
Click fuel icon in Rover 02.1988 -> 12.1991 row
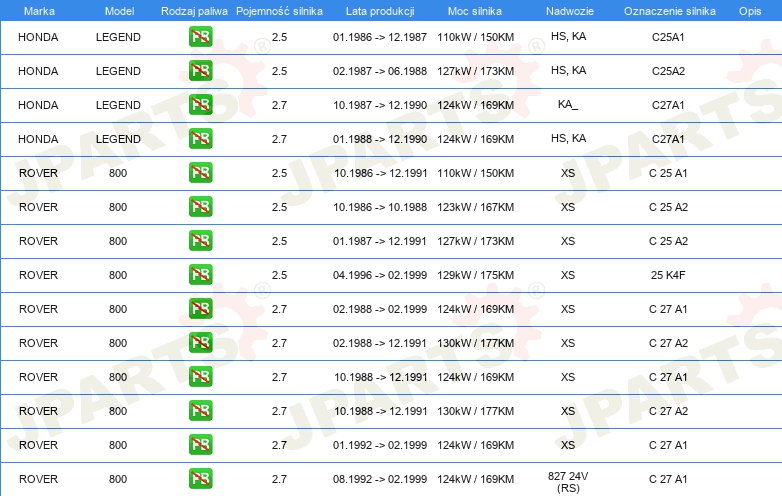200,342
